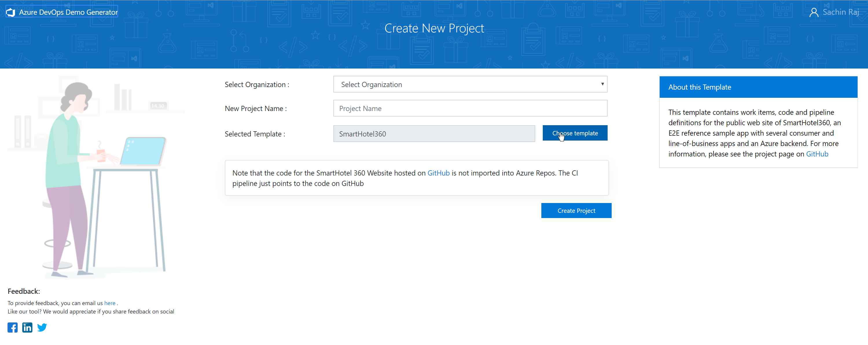Click the New Project Name input field
This screenshot has height=345, width=868.
pos(470,108)
